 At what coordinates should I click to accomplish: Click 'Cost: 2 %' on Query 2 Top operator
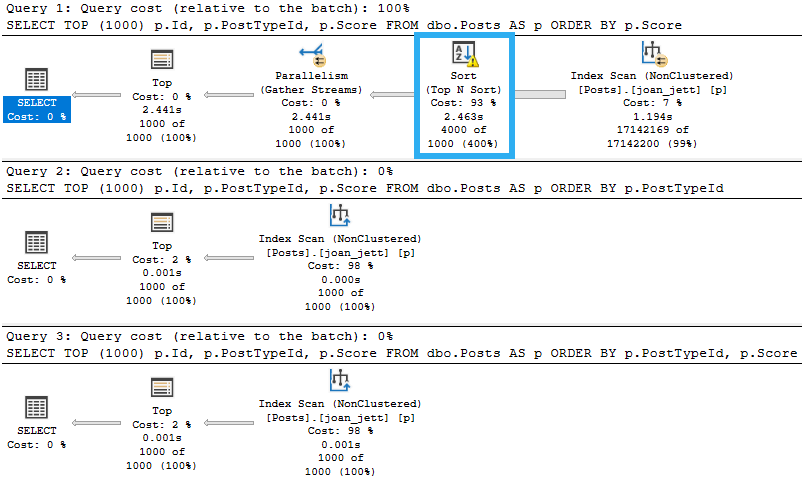[162, 260]
